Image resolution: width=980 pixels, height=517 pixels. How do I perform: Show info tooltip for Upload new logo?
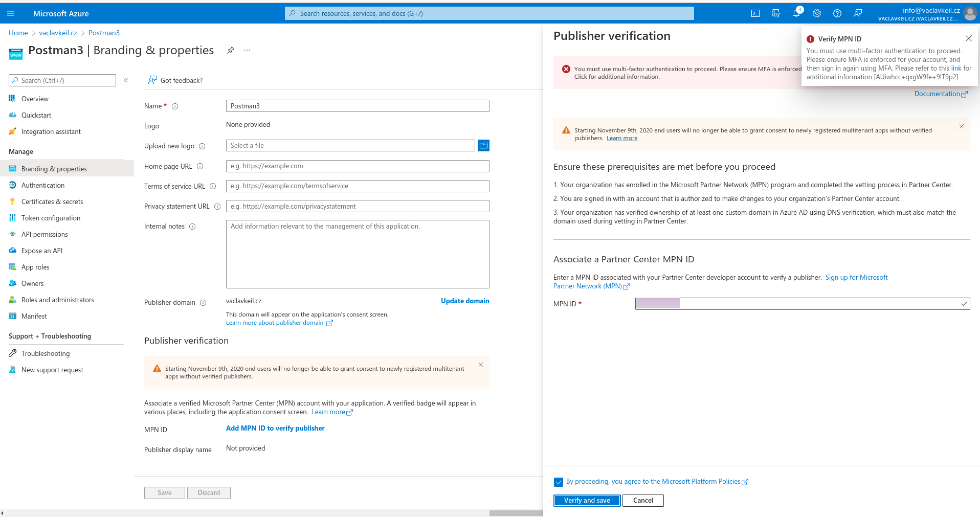(202, 146)
